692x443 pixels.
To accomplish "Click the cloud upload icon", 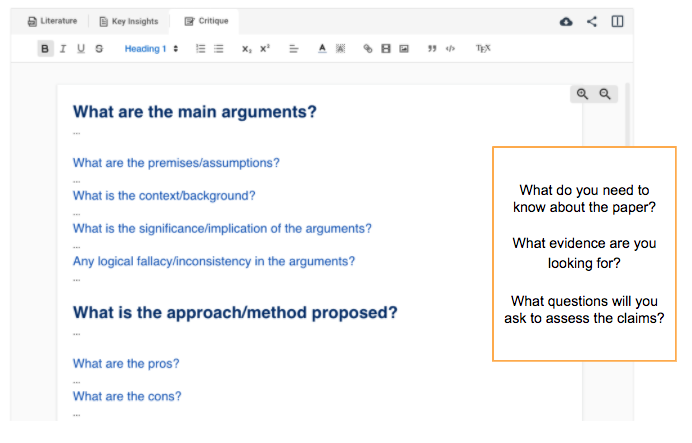I will (x=566, y=21).
